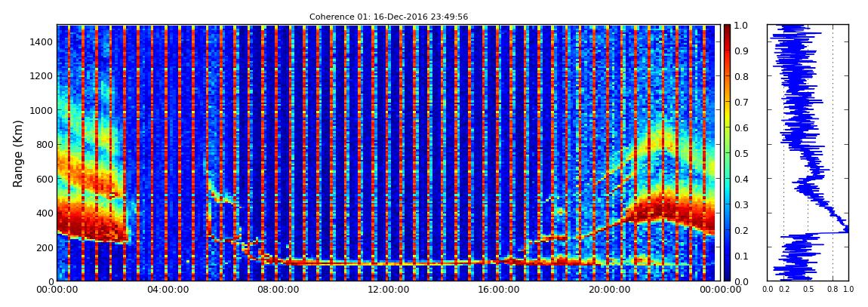
Task: Click the plot title 'Coherence 01: 16-Dec-2016 23:49:56'
Action: pyautogui.click(x=389, y=17)
